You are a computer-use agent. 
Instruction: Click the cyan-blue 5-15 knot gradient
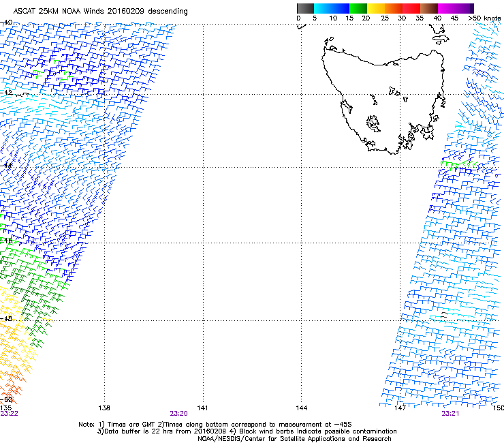[332, 8]
